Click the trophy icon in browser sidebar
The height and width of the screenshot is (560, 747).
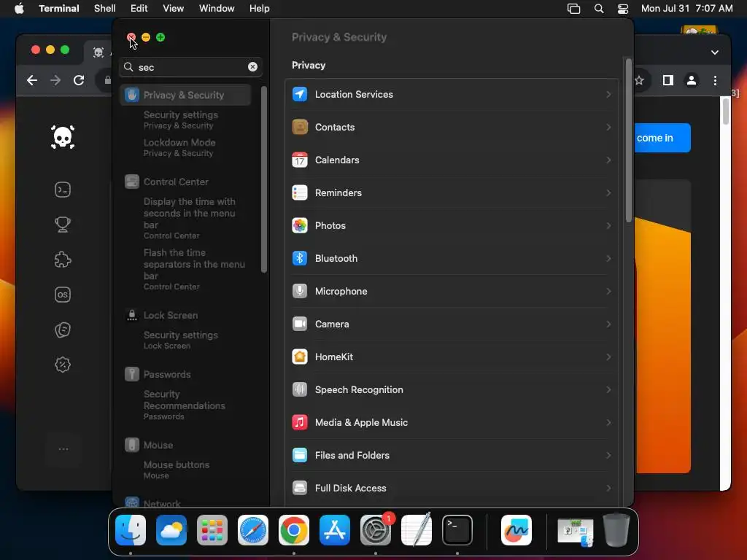click(x=63, y=225)
